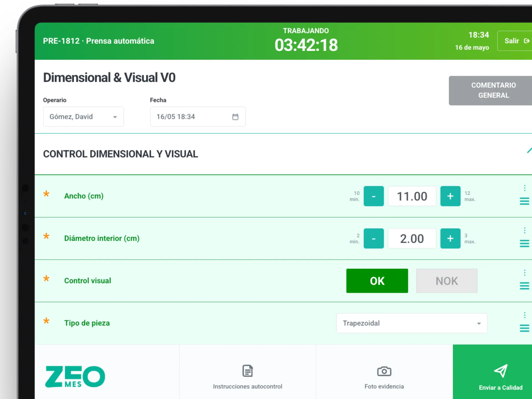Click the Salir logout button
532x399 pixels.
click(515, 41)
